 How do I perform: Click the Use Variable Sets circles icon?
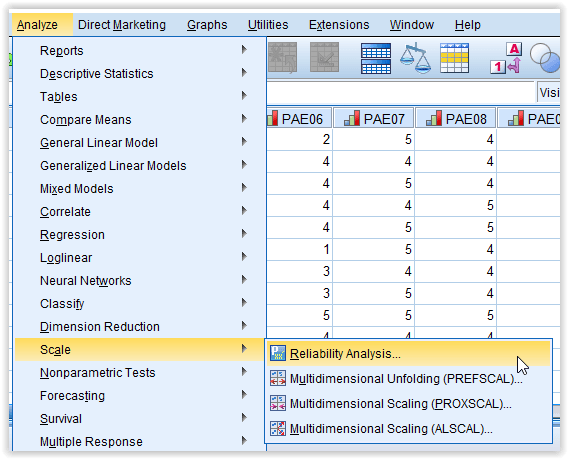(x=545, y=58)
